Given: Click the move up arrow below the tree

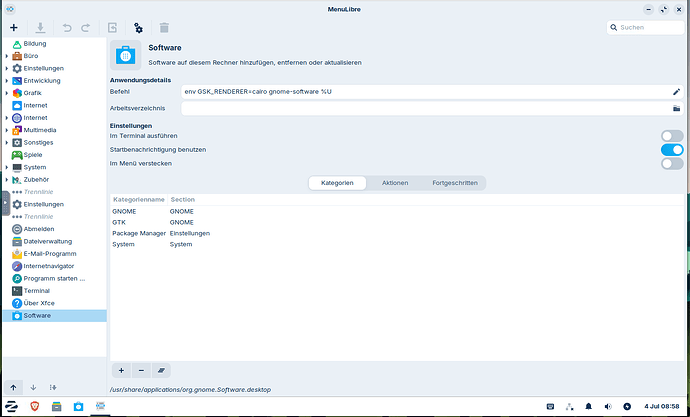Looking at the screenshot, I should click(13, 388).
